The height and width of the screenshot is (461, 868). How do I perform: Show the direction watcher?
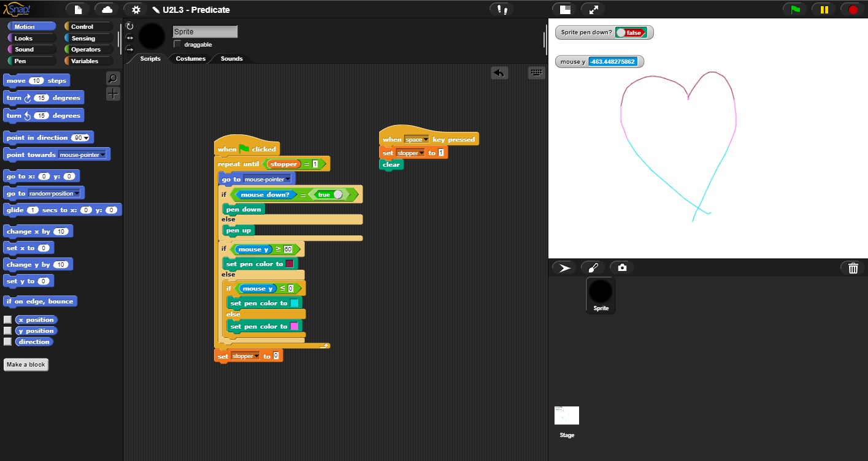click(7, 341)
